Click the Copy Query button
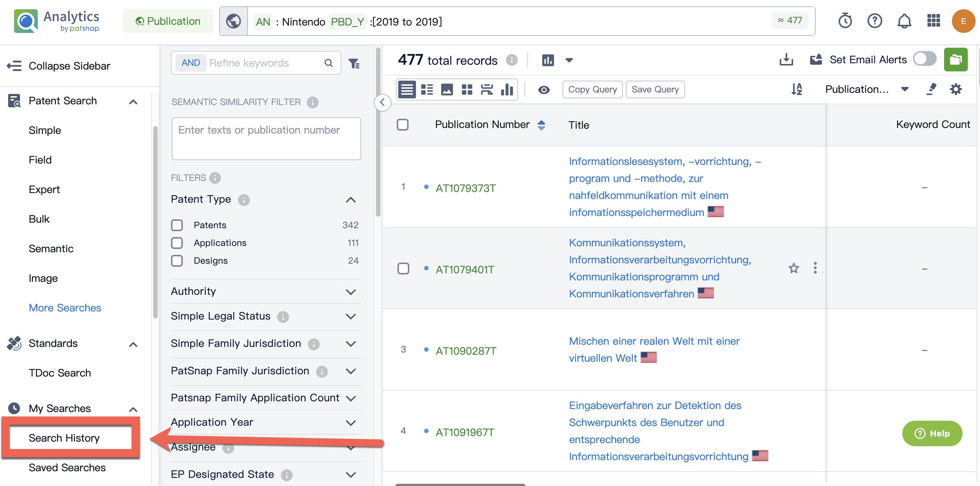Image resolution: width=980 pixels, height=486 pixels. point(592,90)
